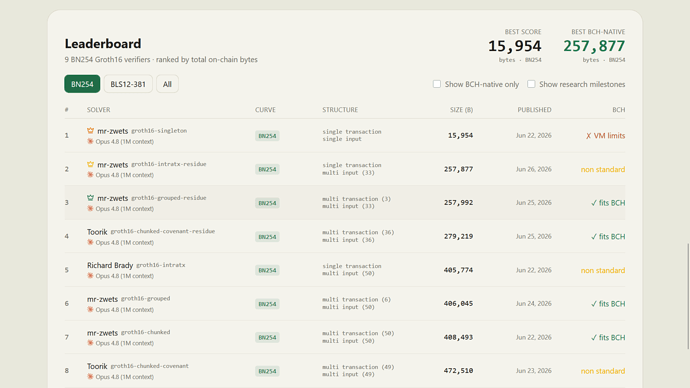
Task: Click the Opus icon under groth16-chunked row 7
Action: (90, 343)
